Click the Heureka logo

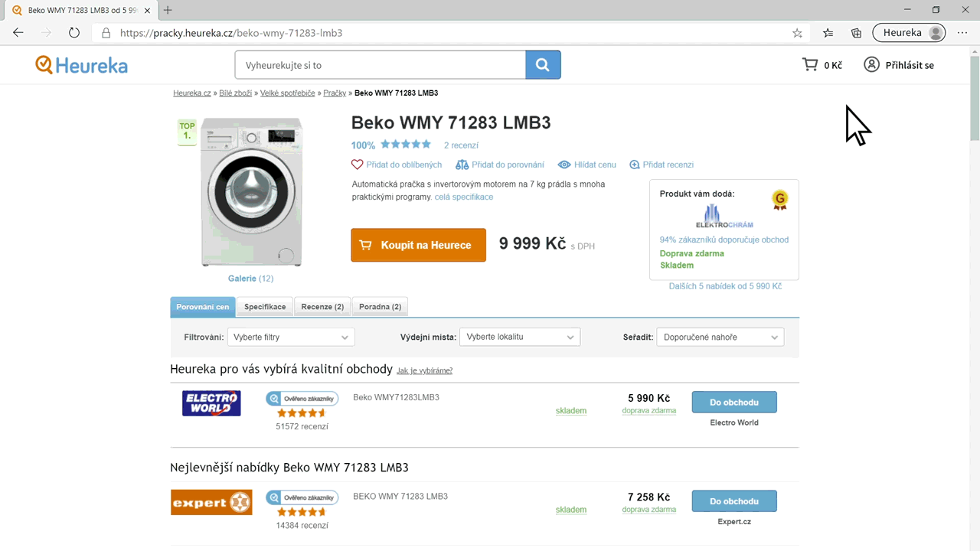[x=81, y=65]
